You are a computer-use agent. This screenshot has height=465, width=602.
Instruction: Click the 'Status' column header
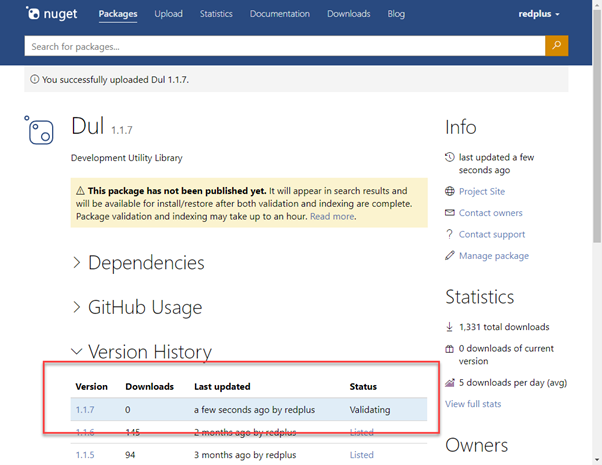[363, 387]
